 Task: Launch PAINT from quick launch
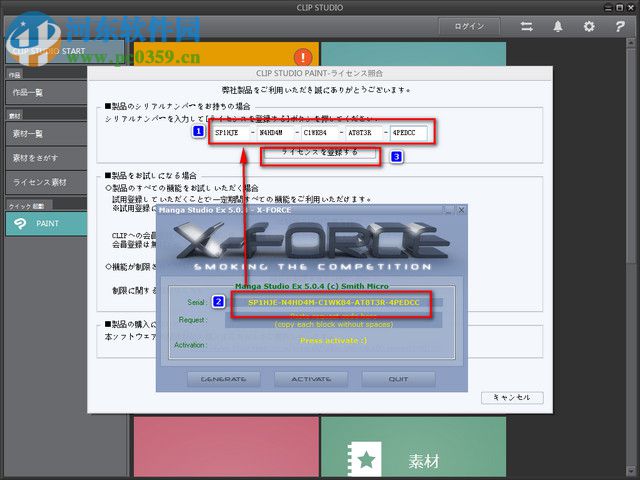point(46,224)
